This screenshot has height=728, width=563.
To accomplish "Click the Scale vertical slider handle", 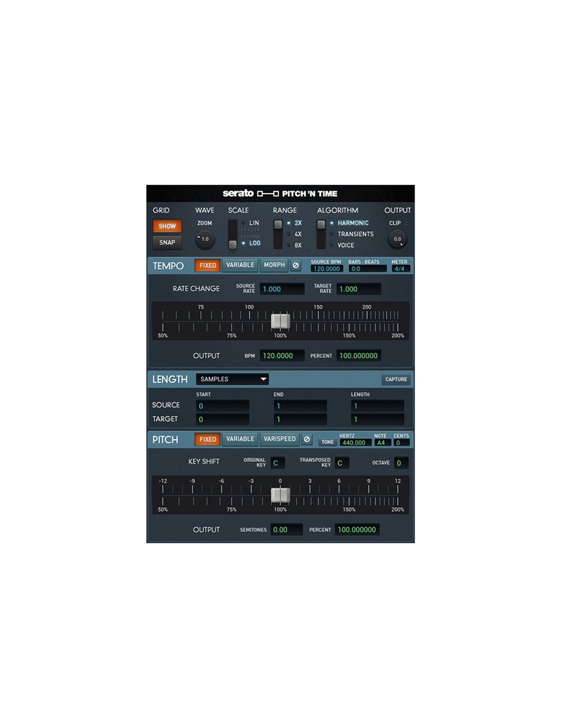I will (x=233, y=244).
